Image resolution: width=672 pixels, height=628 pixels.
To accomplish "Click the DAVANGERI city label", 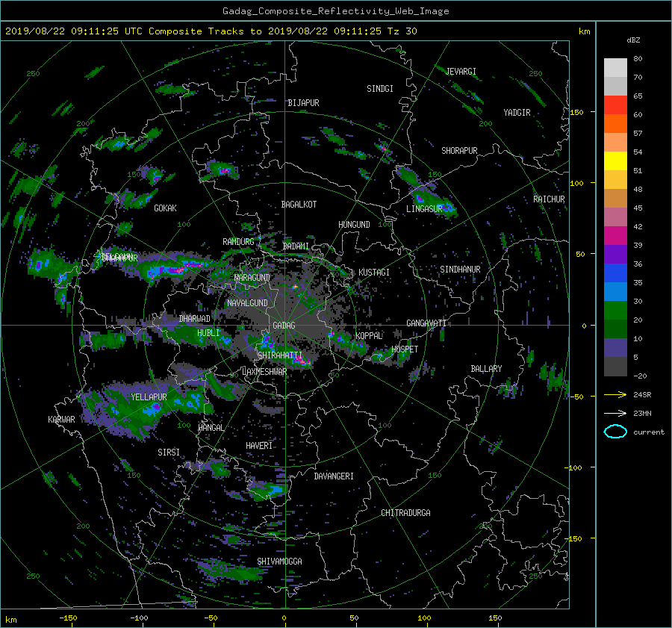I will tap(334, 476).
